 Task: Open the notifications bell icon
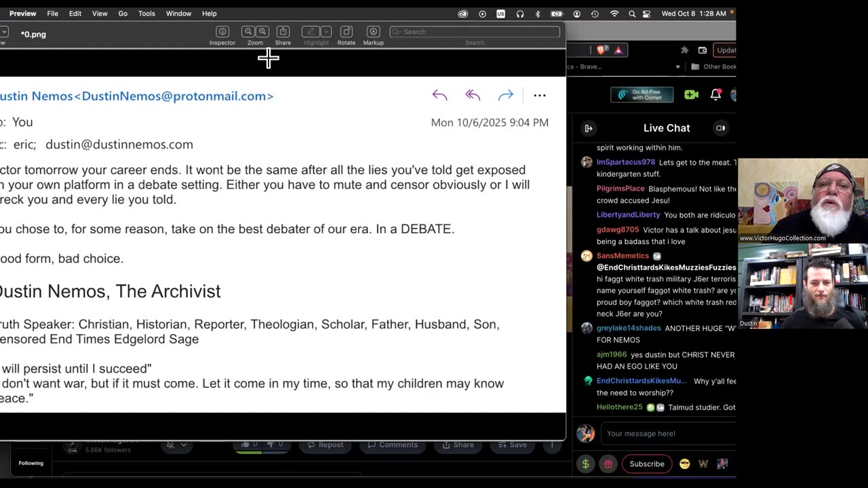coord(715,95)
